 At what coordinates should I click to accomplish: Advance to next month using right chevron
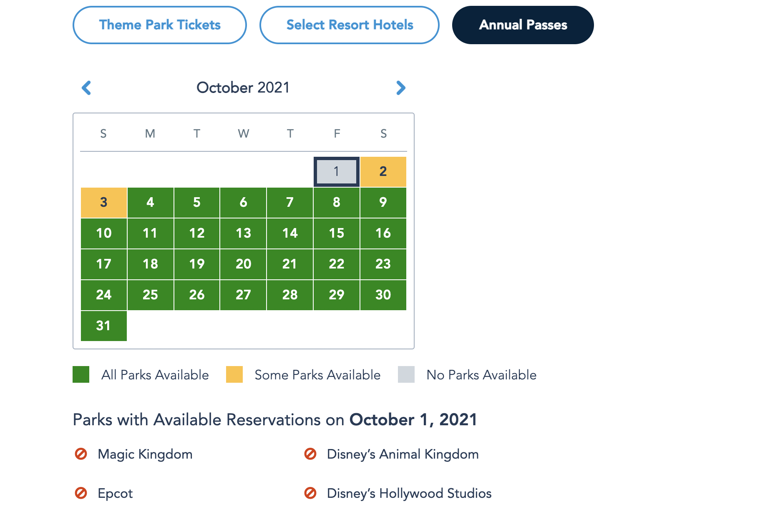click(x=400, y=88)
